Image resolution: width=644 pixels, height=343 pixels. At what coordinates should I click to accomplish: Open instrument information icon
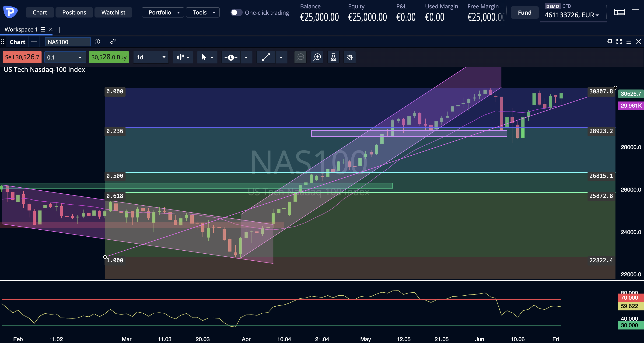97,42
